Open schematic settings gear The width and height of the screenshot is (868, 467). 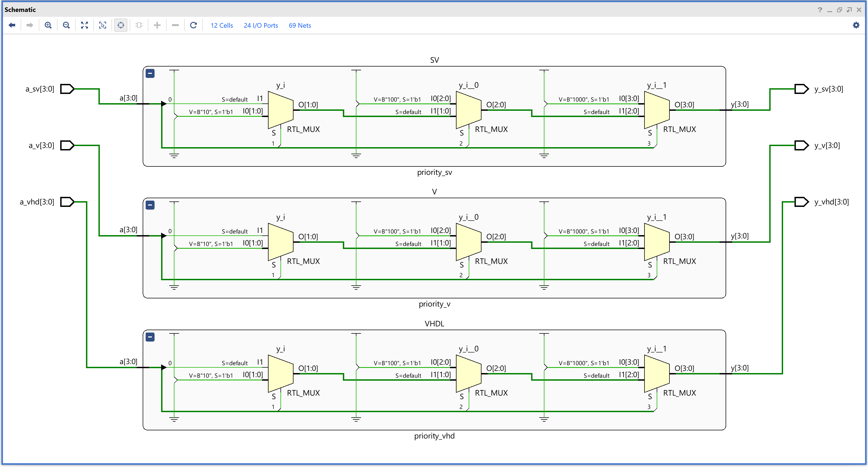tap(856, 25)
